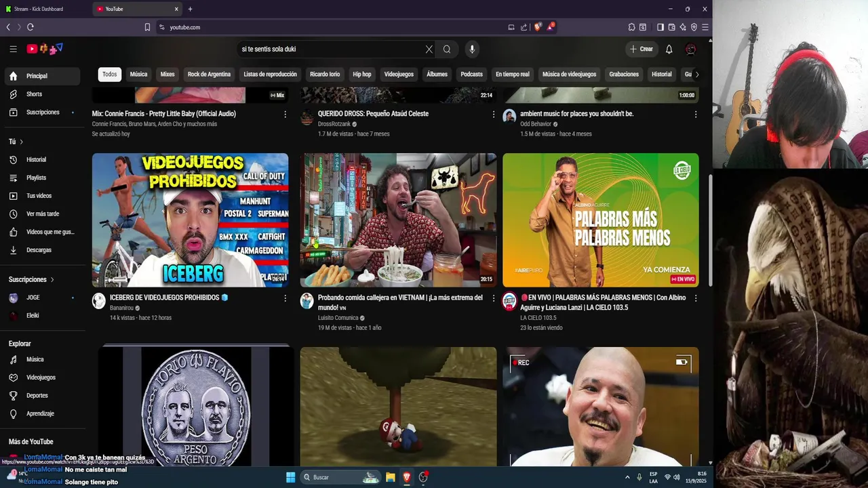Expand the Suscripciones section heading
Screen dimensions: 868x488
click(x=31, y=279)
